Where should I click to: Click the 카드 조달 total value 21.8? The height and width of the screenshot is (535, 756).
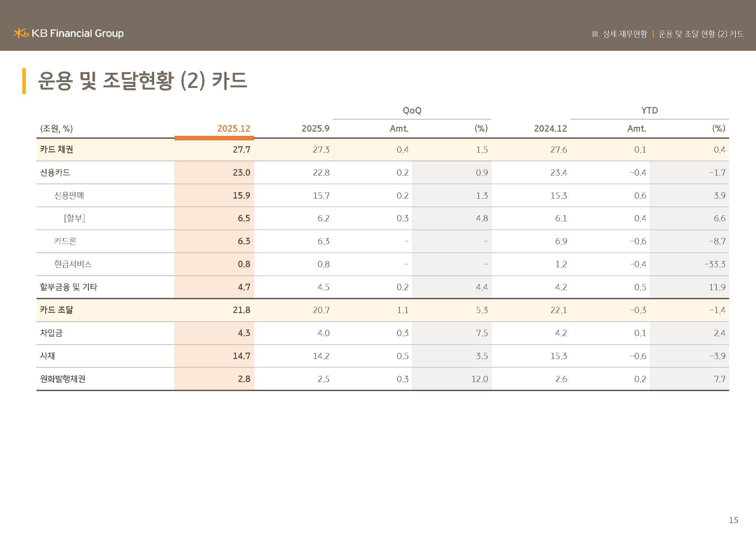pyautogui.click(x=241, y=310)
